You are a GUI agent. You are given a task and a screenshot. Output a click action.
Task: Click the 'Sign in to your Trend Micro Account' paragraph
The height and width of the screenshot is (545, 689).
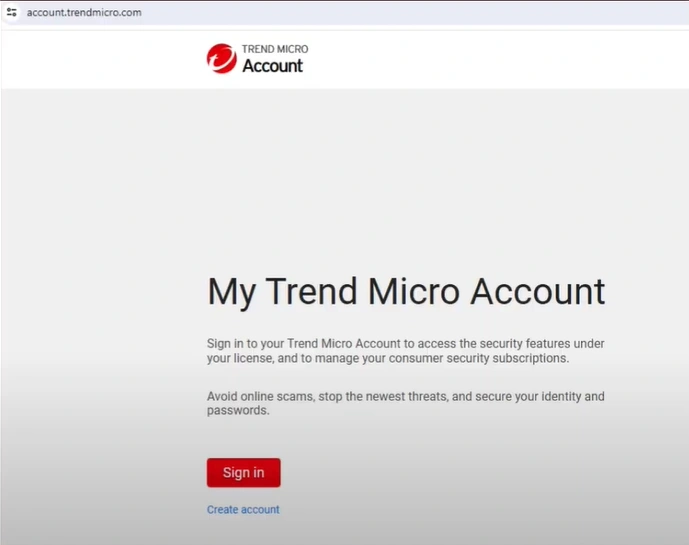406,351
